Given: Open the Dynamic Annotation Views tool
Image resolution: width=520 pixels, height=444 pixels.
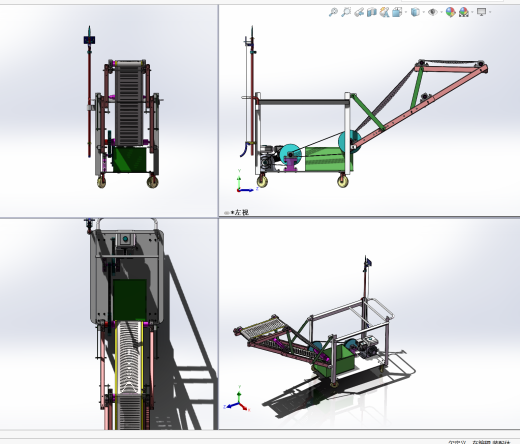Looking at the screenshot, I should (x=384, y=12).
